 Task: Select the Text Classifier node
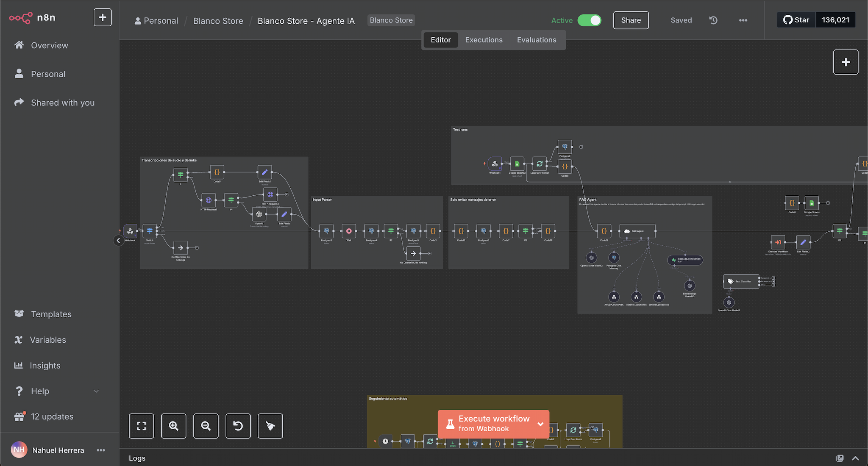pyautogui.click(x=741, y=281)
